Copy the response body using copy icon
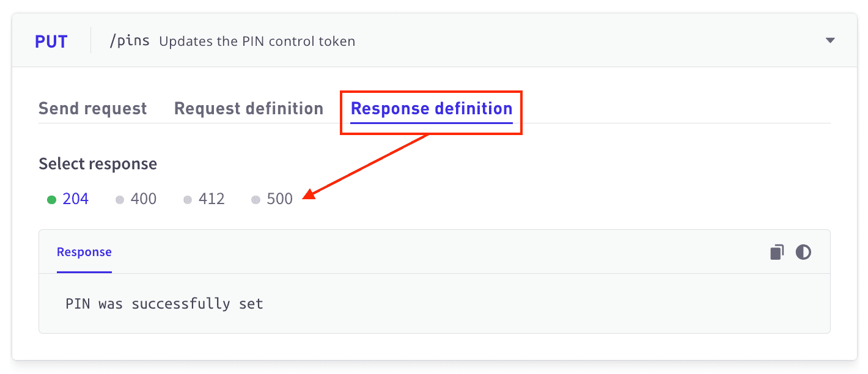This screenshot has height=374, width=868. coord(776,252)
